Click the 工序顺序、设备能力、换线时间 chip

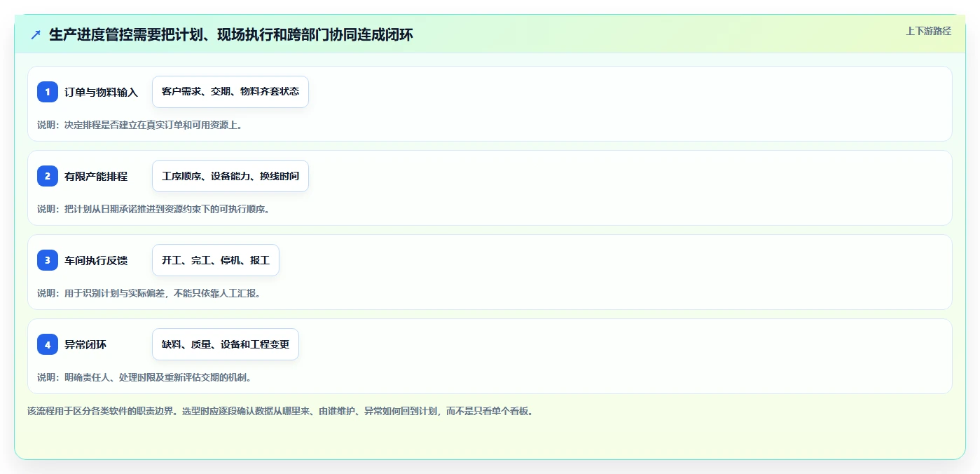pyautogui.click(x=230, y=176)
